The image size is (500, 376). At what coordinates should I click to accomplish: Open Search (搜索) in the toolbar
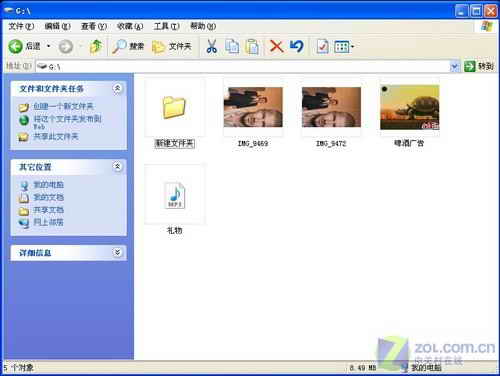point(128,46)
